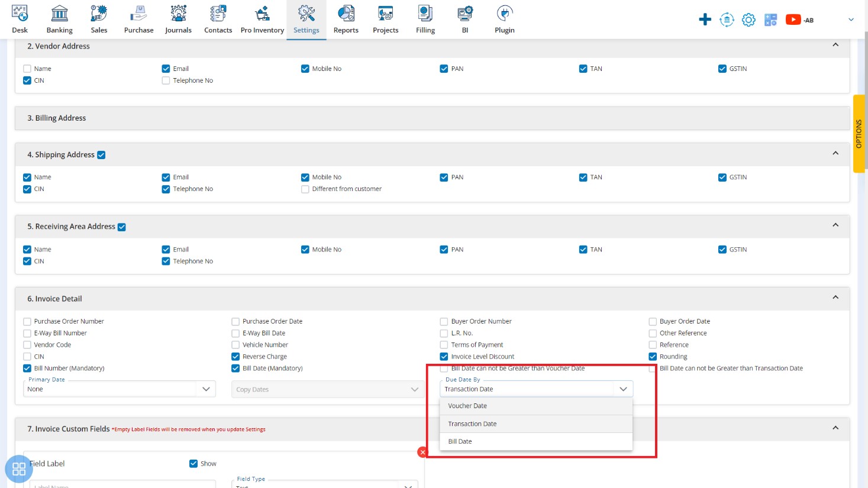Switch to the Settings tab
This screenshot has width=868, height=488.
(x=306, y=20)
